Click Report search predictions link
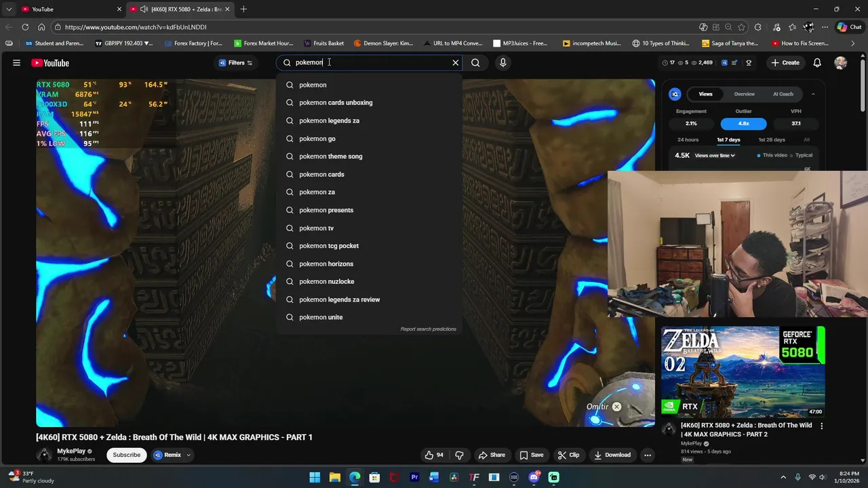Screen dimensions: 868x488 [428, 329]
